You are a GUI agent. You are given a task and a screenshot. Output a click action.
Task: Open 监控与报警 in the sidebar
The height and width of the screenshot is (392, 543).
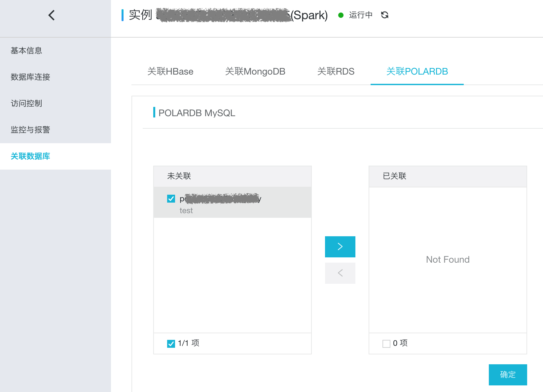tap(55, 130)
